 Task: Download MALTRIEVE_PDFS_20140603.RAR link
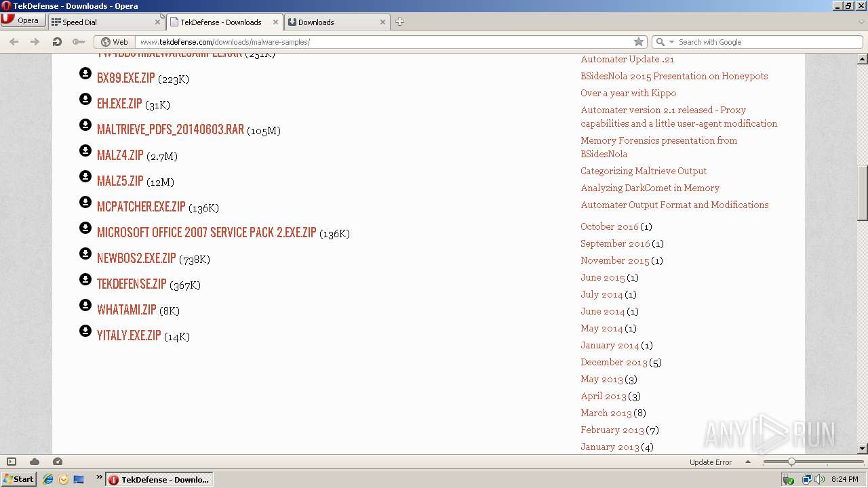[x=170, y=129]
